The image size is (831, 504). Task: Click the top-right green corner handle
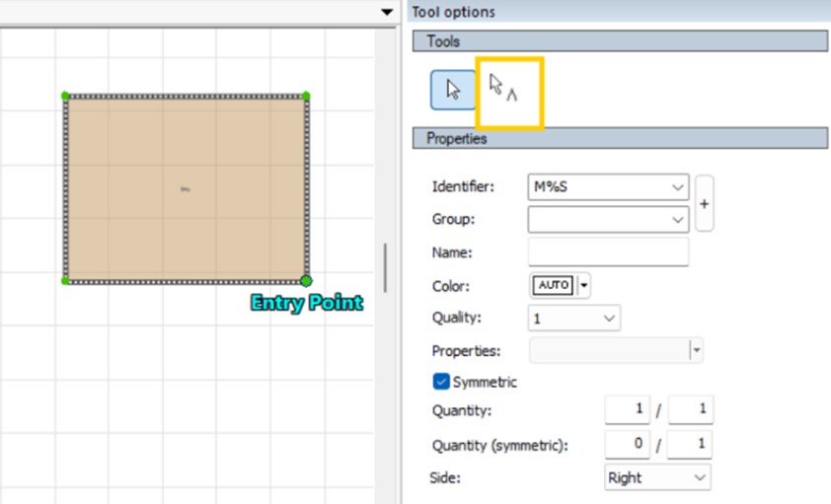pyautogui.click(x=306, y=97)
